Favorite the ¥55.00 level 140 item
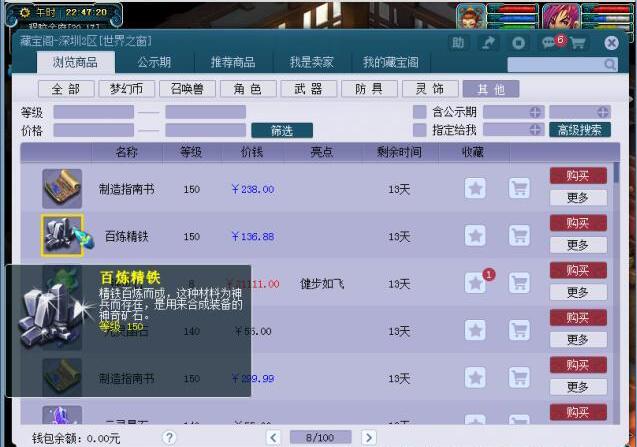The image size is (637, 447). point(475,330)
